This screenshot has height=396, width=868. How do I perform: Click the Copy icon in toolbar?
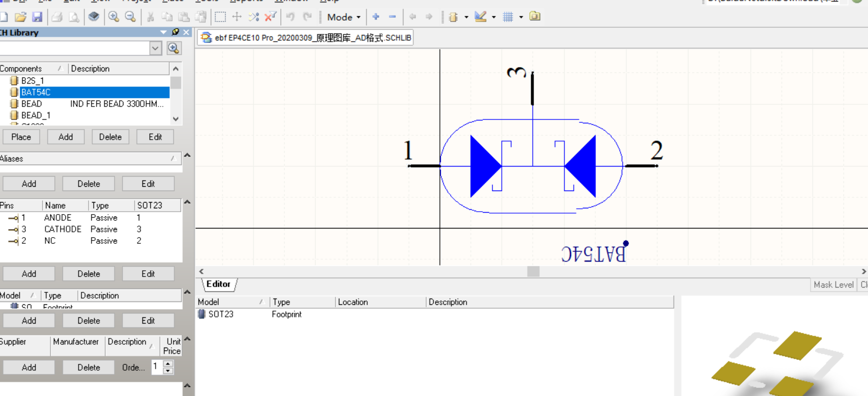coord(167,17)
